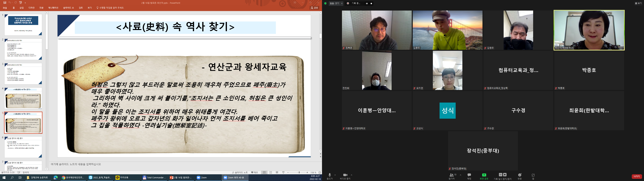Click the PowerPoint zoom slider
Viewport: 644px width, 181px height.
point(298,172)
